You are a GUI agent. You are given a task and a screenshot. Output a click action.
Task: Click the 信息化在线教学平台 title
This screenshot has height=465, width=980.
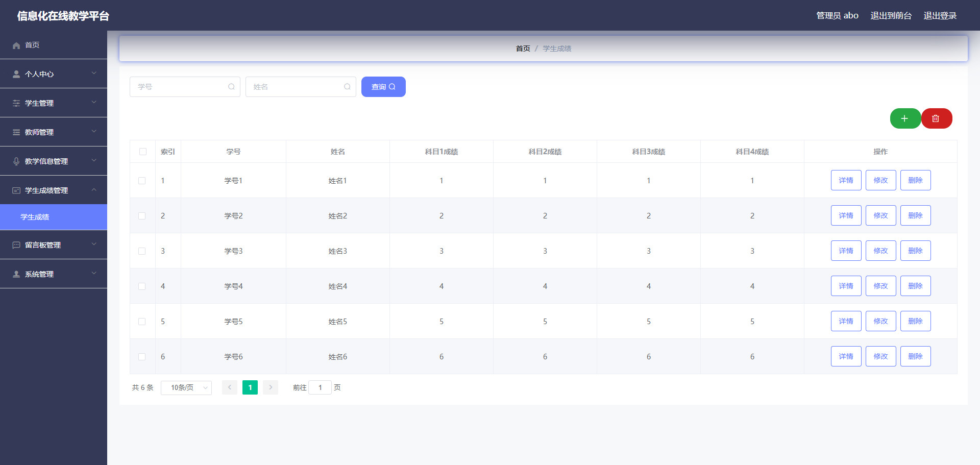click(63, 16)
